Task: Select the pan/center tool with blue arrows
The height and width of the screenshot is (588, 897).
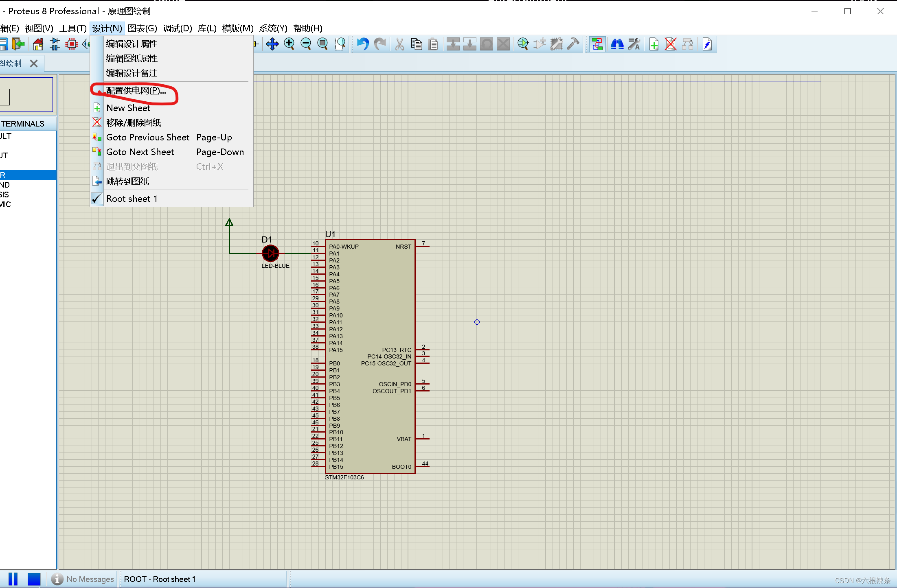Action: point(272,44)
